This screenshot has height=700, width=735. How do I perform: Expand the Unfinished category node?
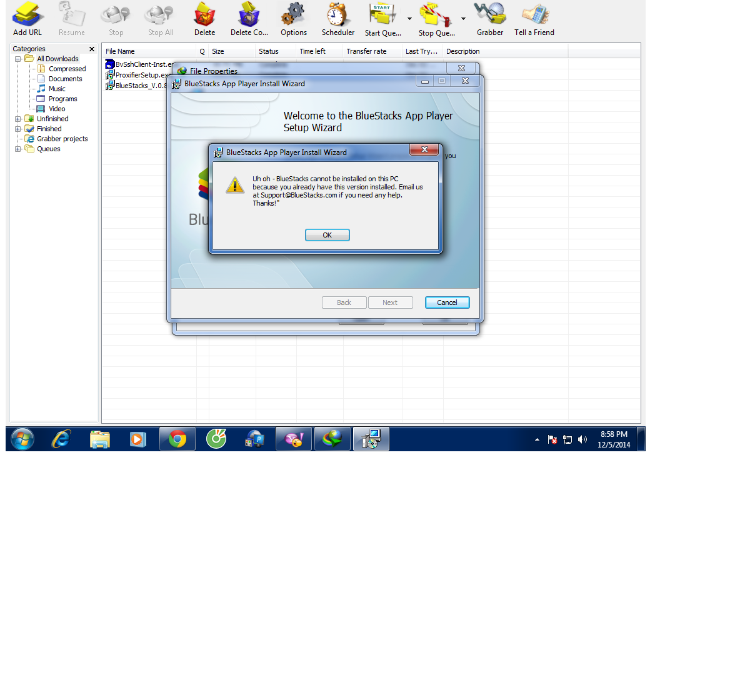(x=17, y=119)
